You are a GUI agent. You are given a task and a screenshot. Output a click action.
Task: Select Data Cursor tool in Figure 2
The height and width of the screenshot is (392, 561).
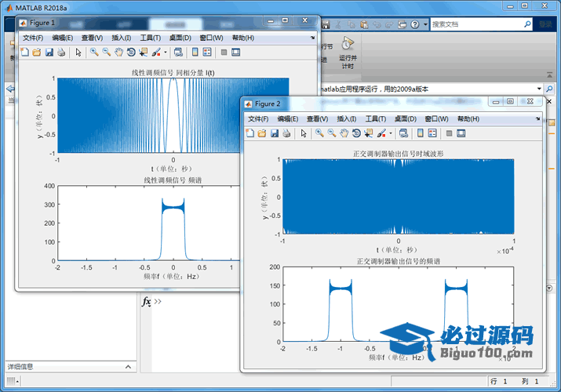(369, 133)
